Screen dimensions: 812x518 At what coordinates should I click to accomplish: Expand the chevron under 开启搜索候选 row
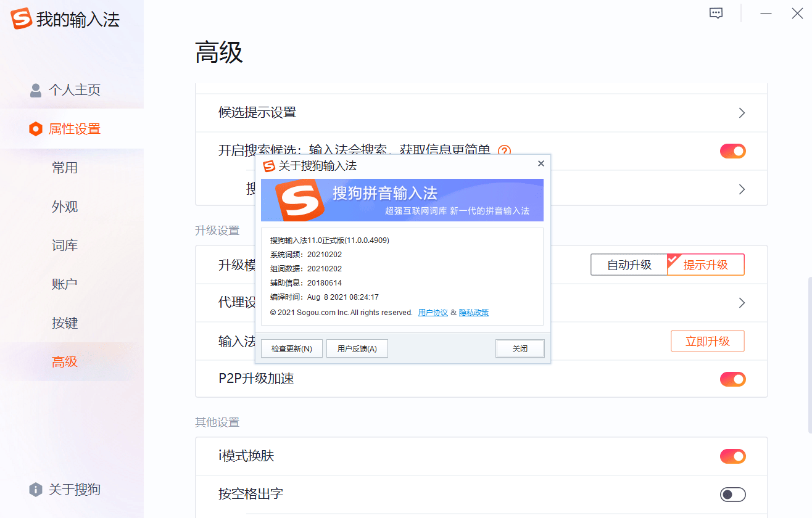[742, 189]
